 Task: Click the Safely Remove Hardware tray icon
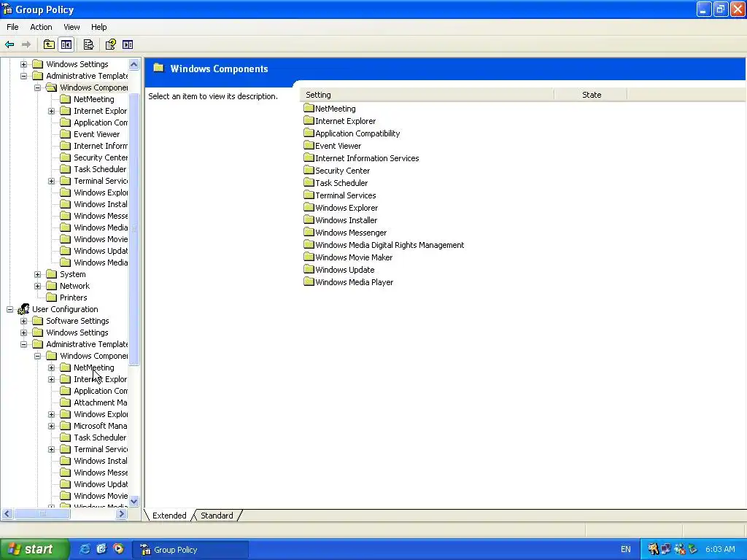692,550
